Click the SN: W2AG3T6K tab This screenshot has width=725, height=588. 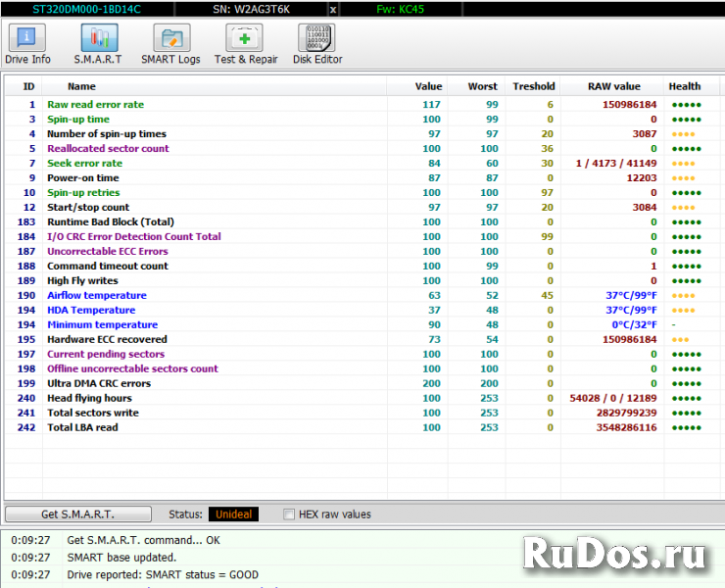click(249, 9)
